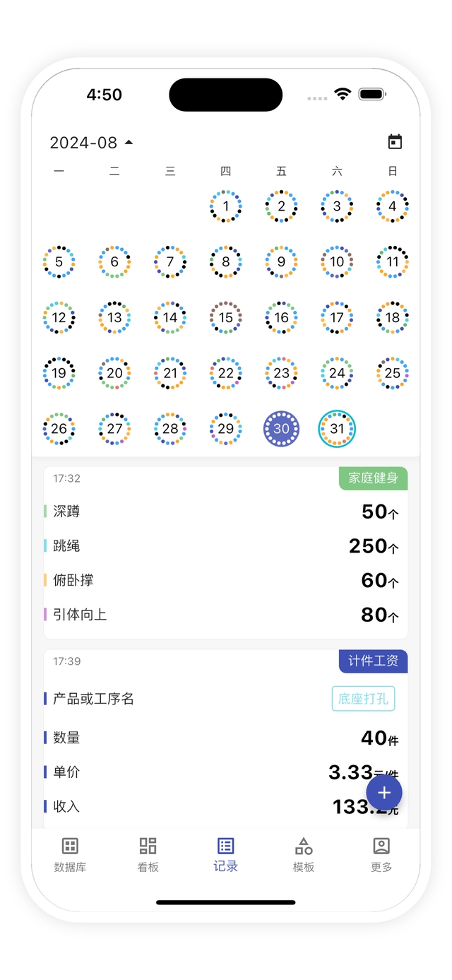
Task: Tap the 引体向上 purple-marked row
Action: tap(225, 615)
